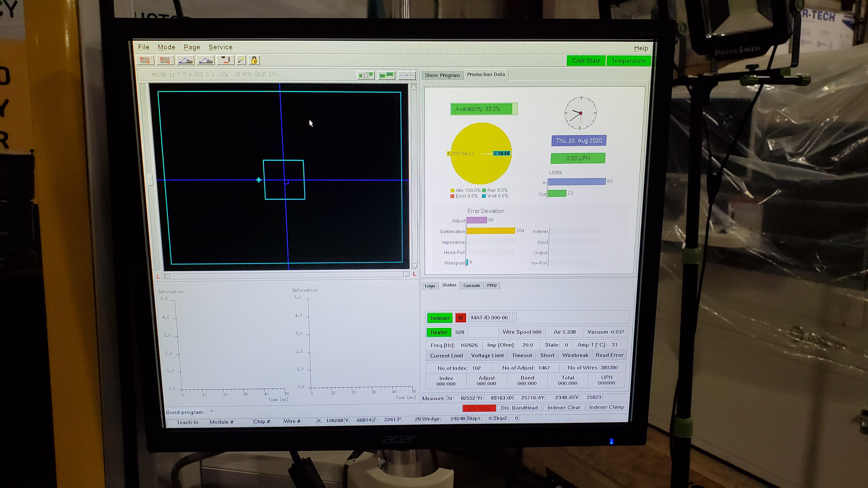The width and height of the screenshot is (868, 488).
Task: Toggle the green Indexer status button
Action: pyautogui.click(x=439, y=318)
